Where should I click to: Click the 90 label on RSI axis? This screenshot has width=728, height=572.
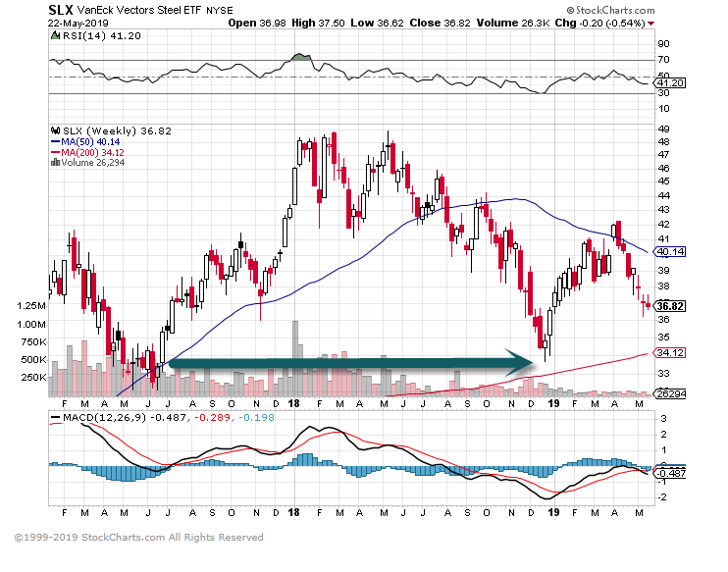(x=664, y=43)
